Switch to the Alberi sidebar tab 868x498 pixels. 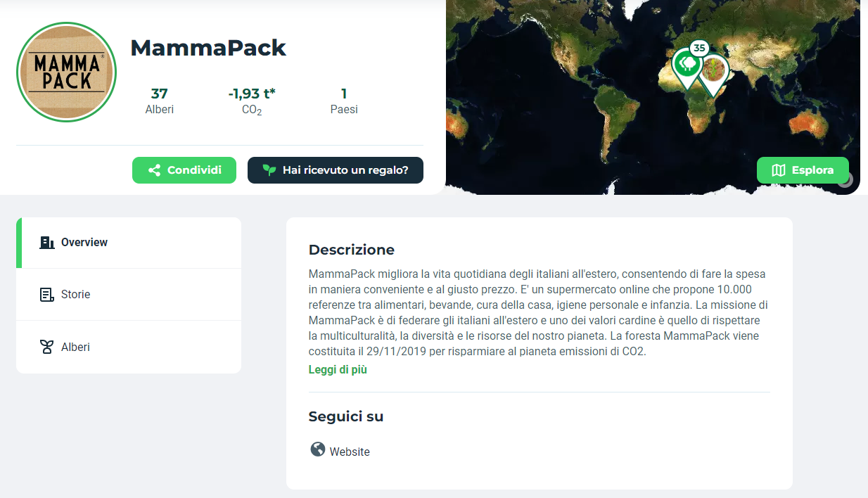[129, 347]
